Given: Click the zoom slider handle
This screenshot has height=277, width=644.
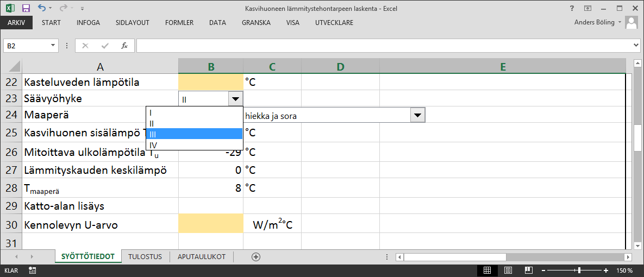Looking at the screenshot, I should pyautogui.click(x=579, y=270).
